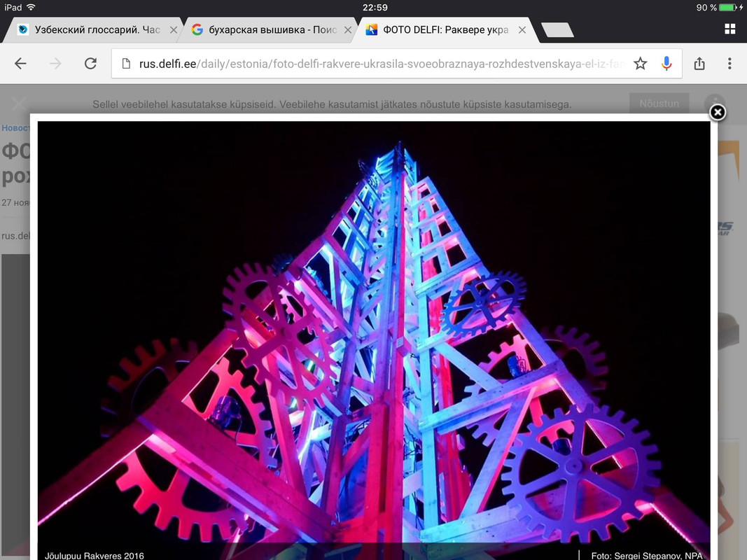Screen dimensions: 747x560
Task: Close the Узбекский глоссарий tab
Action: [x=174, y=30]
